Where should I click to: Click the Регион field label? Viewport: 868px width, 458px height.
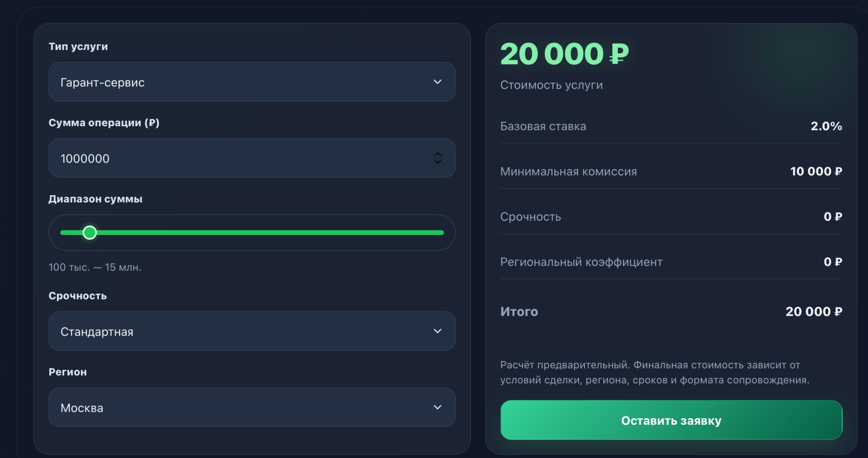click(x=68, y=372)
